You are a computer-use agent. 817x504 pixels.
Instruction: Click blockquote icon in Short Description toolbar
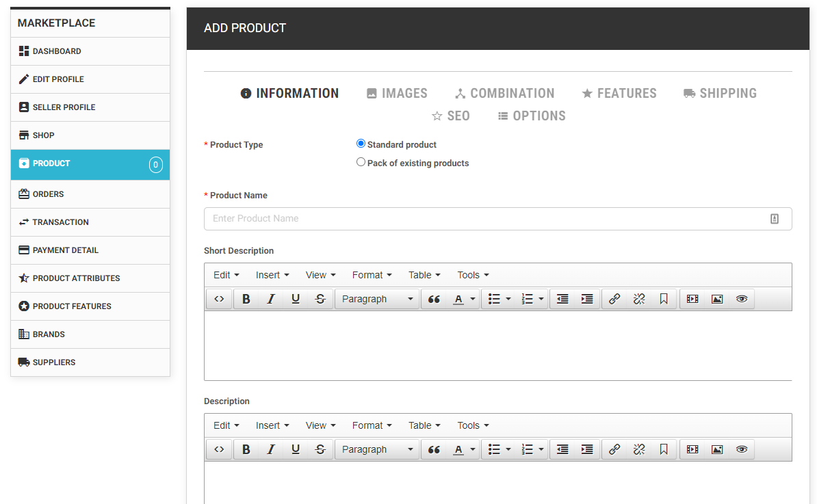coord(434,299)
